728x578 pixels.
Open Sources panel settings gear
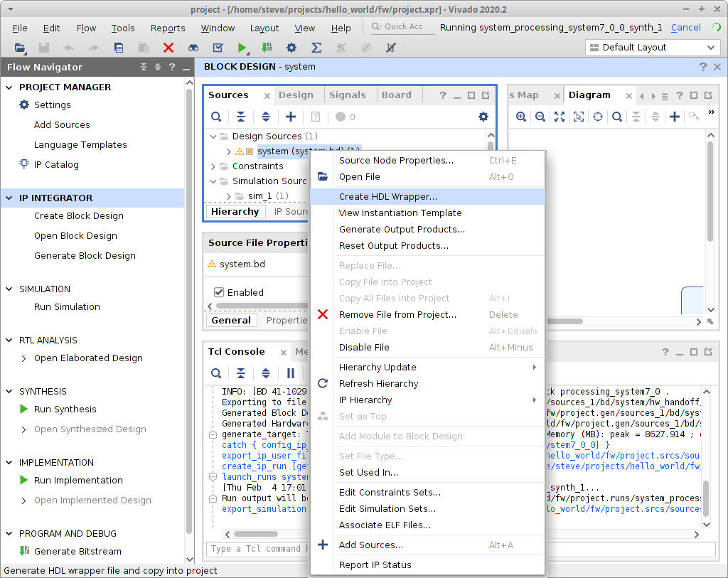(x=483, y=117)
